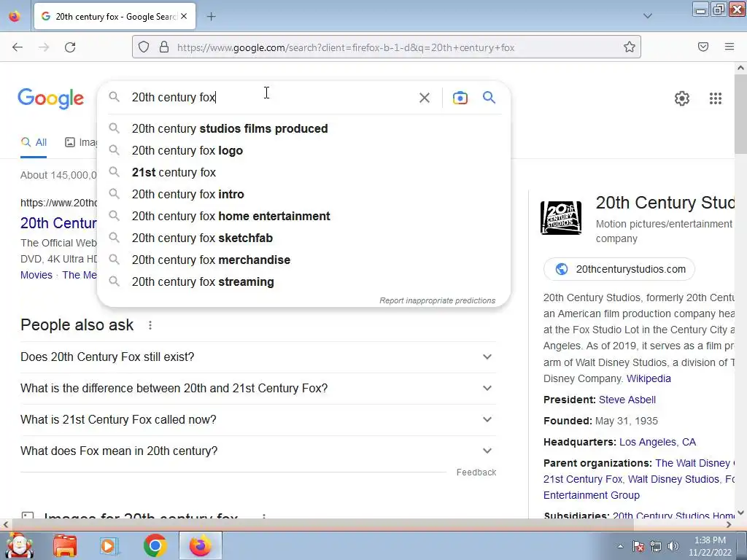Report inappropriate predictions link
This screenshot has width=747, height=560.
438,300
